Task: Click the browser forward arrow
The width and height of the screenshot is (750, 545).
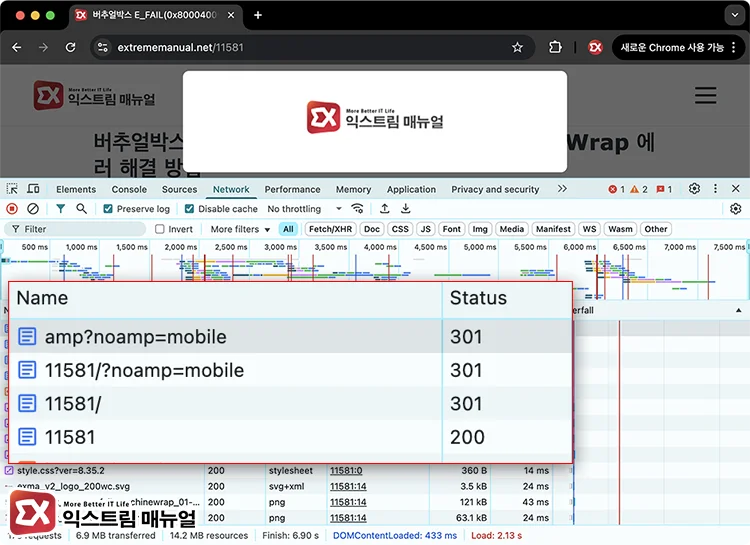Action: coord(44,47)
